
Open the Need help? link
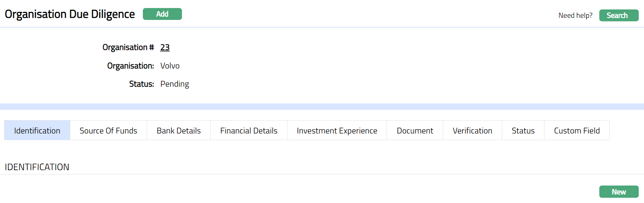pyautogui.click(x=575, y=15)
